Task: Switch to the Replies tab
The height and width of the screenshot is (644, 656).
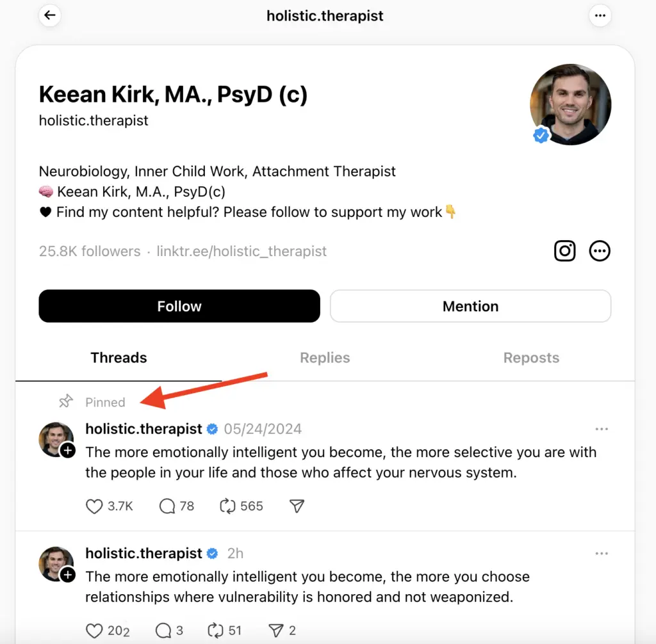Action: [325, 358]
